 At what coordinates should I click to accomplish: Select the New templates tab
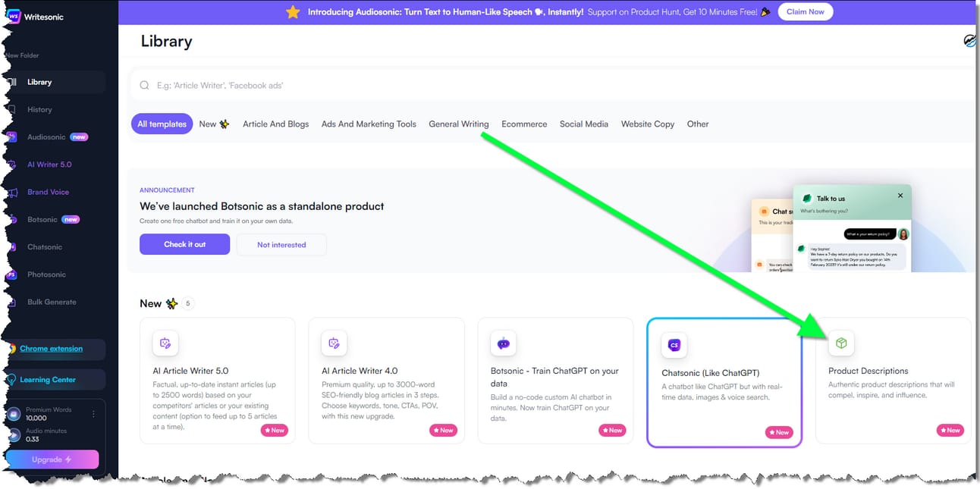(x=214, y=124)
